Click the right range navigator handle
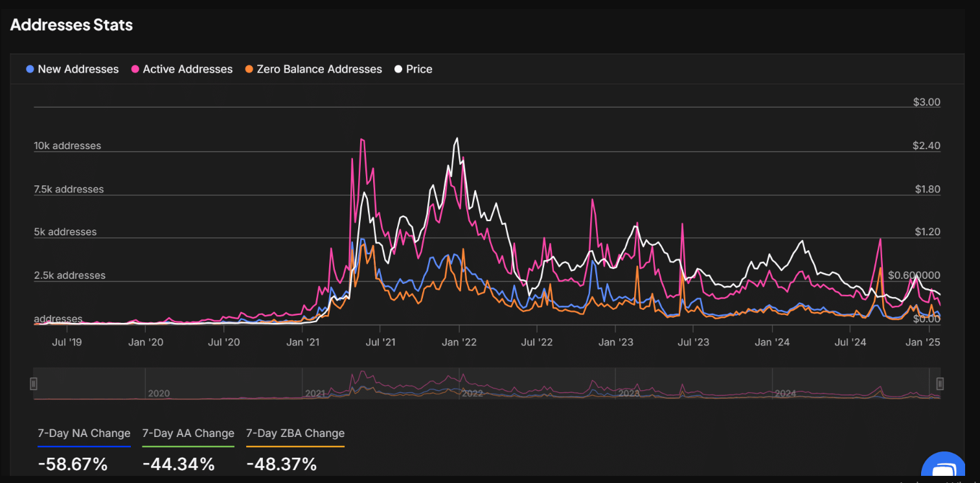This screenshot has width=980, height=483. pos(940,384)
